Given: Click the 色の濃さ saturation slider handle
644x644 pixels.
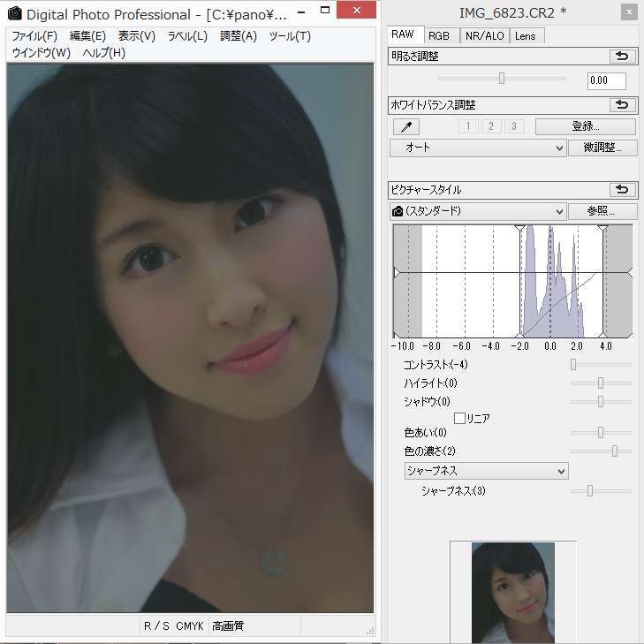Looking at the screenshot, I should click(615, 451).
